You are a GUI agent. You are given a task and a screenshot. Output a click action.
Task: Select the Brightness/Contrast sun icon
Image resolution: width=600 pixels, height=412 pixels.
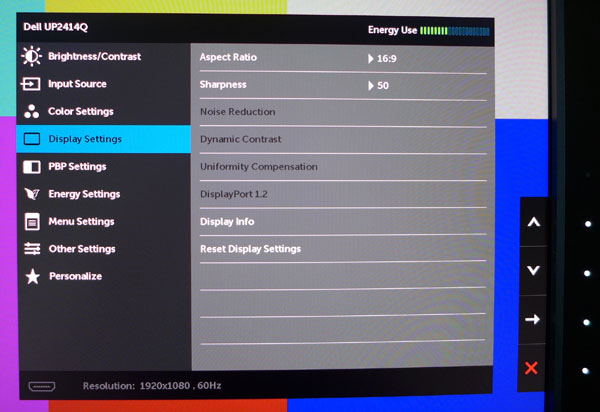tap(31, 56)
